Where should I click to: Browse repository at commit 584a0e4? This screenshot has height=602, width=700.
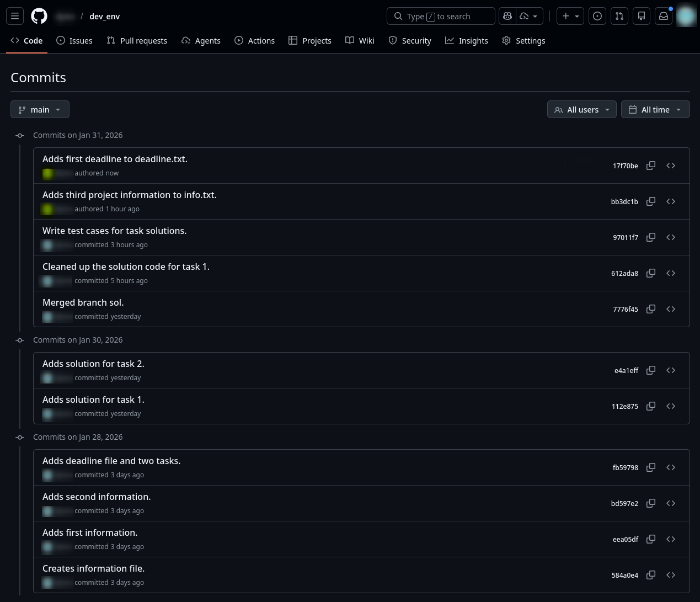(x=671, y=575)
